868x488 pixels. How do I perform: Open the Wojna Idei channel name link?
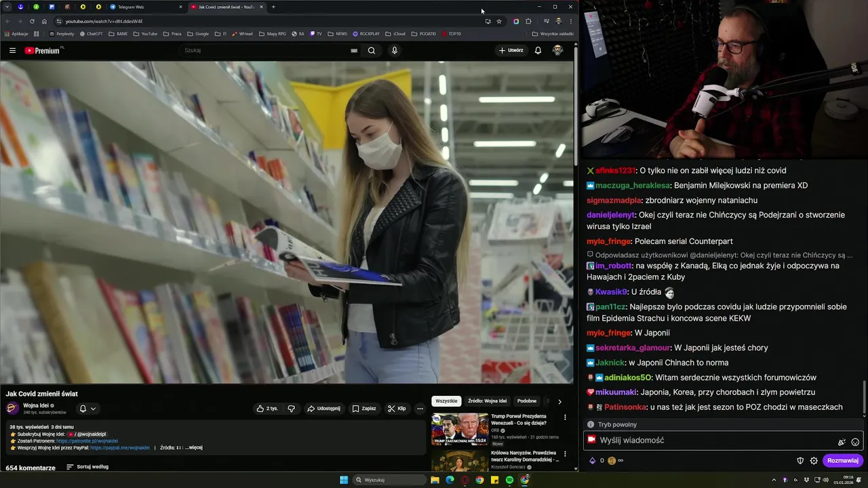[36, 405]
